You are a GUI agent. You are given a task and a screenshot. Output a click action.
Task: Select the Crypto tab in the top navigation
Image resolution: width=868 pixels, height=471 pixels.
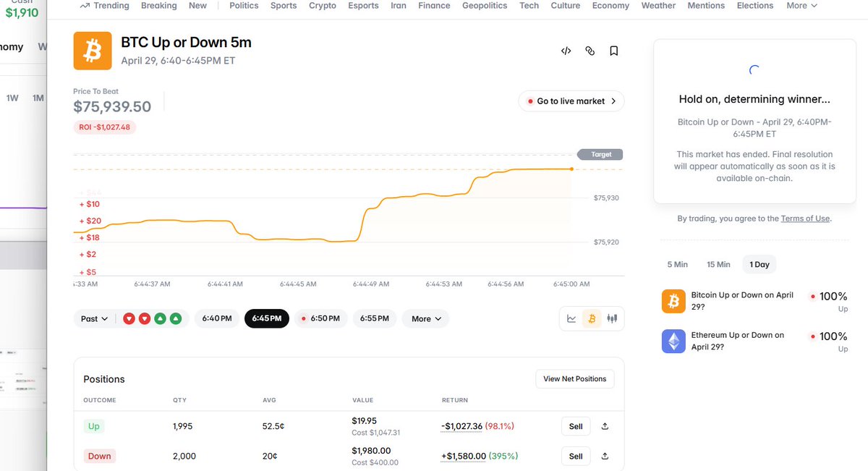pos(322,6)
